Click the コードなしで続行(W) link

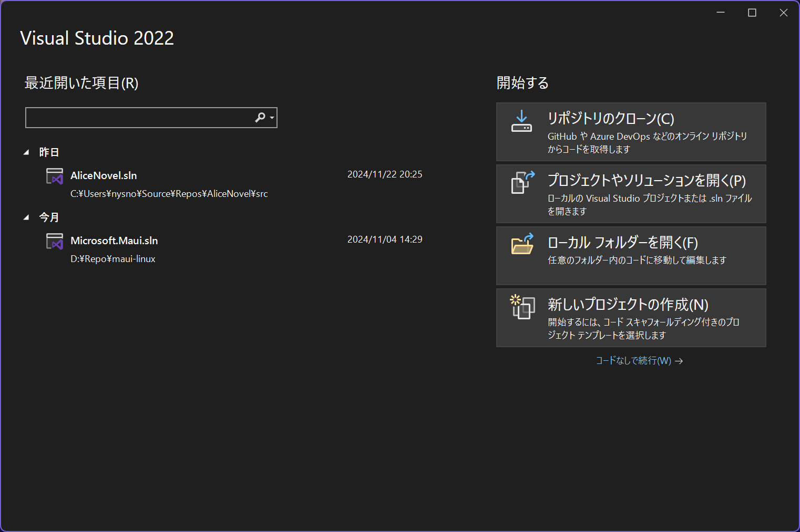[x=633, y=361]
